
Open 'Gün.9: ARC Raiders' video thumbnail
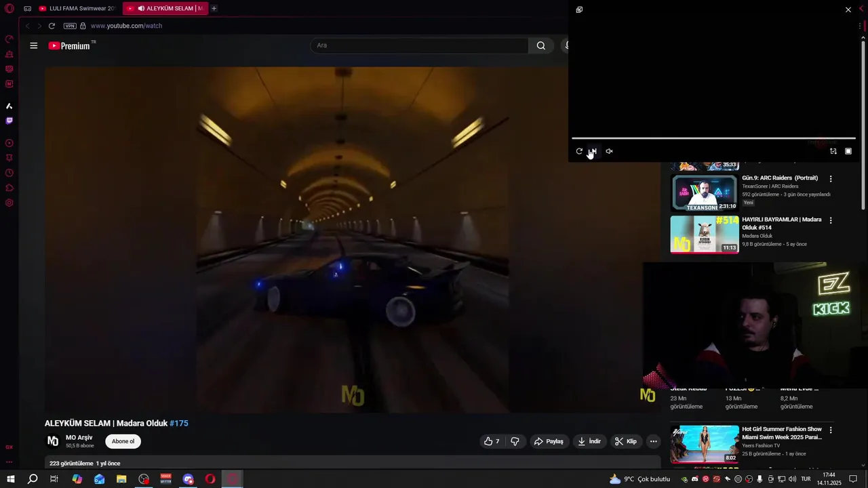[x=704, y=193]
